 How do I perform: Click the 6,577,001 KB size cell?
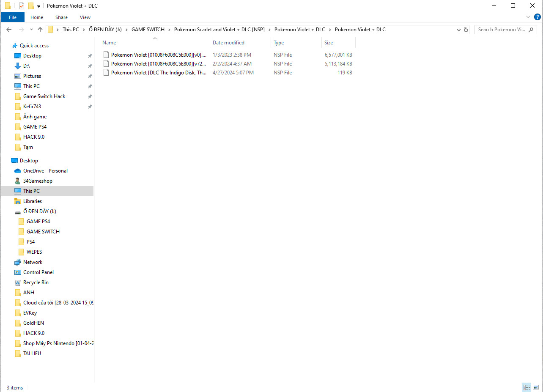(x=338, y=55)
